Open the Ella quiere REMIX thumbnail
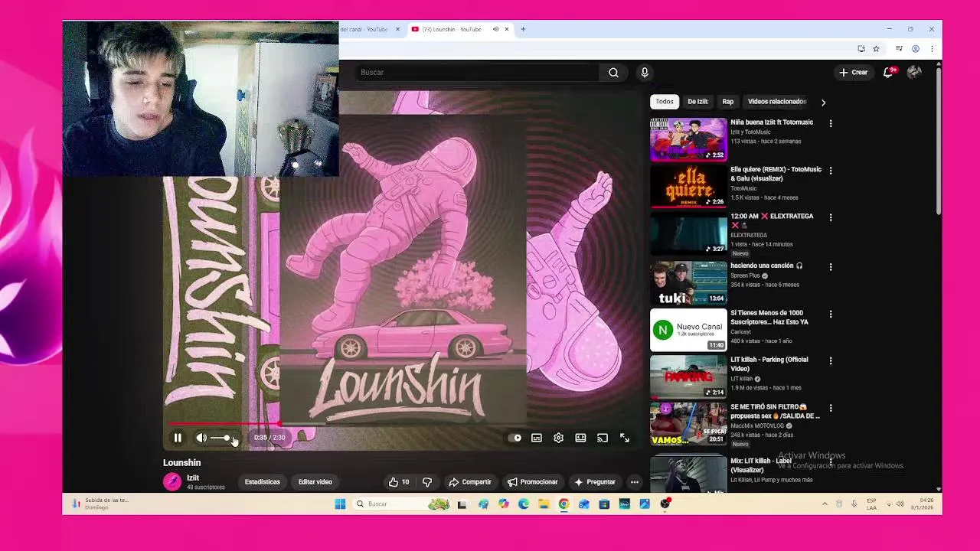 click(688, 186)
